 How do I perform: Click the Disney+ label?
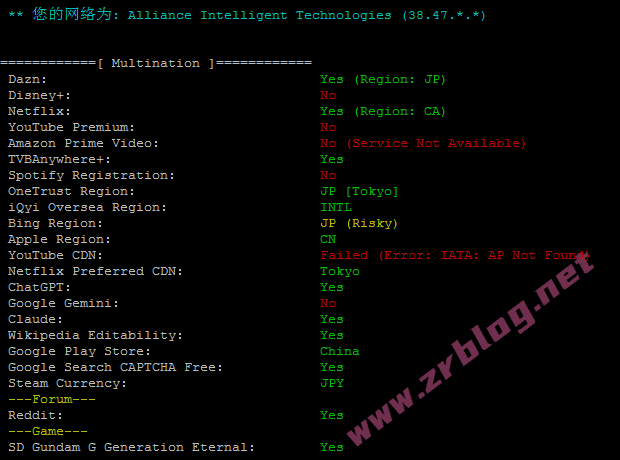[39, 96]
